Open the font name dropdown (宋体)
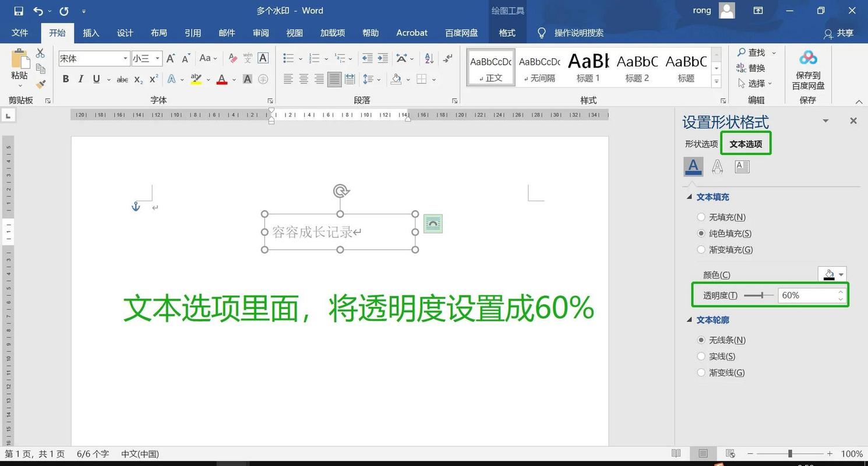This screenshot has height=466, width=868. click(125, 58)
